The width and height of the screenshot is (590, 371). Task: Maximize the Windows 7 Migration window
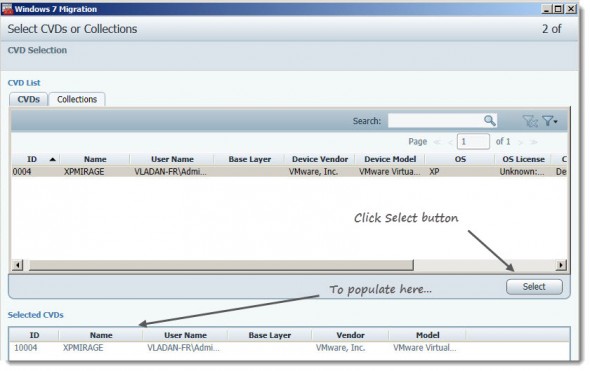(x=558, y=9)
